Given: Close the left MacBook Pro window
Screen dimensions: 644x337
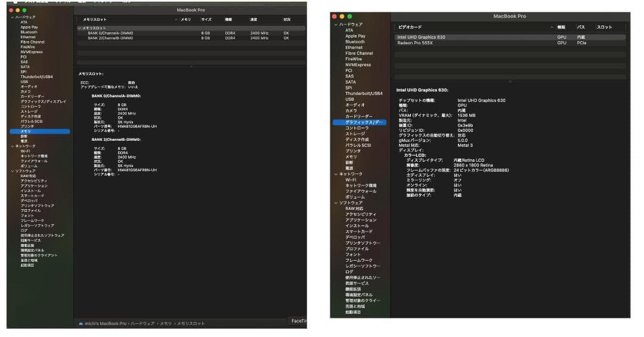Looking at the screenshot, I should point(11,10).
